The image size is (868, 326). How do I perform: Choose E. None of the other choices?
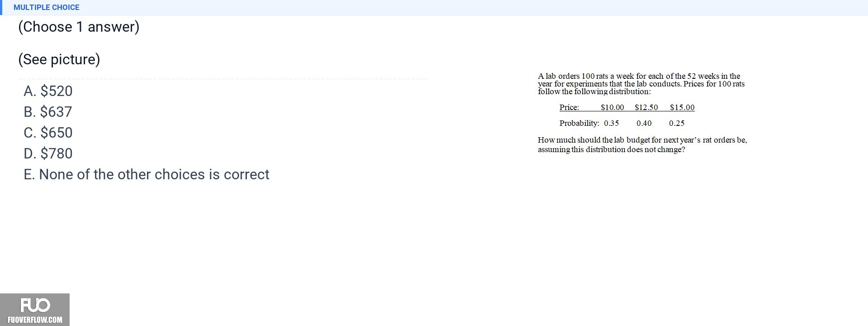[146, 174]
